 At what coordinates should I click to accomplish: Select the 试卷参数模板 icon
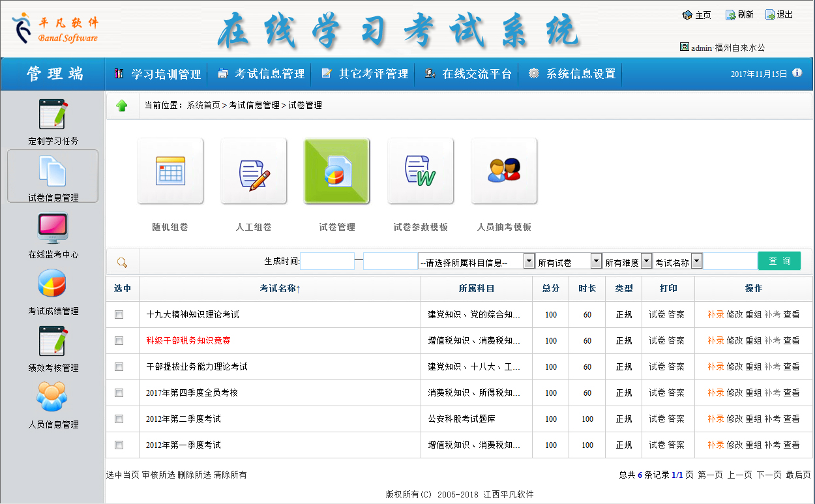coord(421,171)
